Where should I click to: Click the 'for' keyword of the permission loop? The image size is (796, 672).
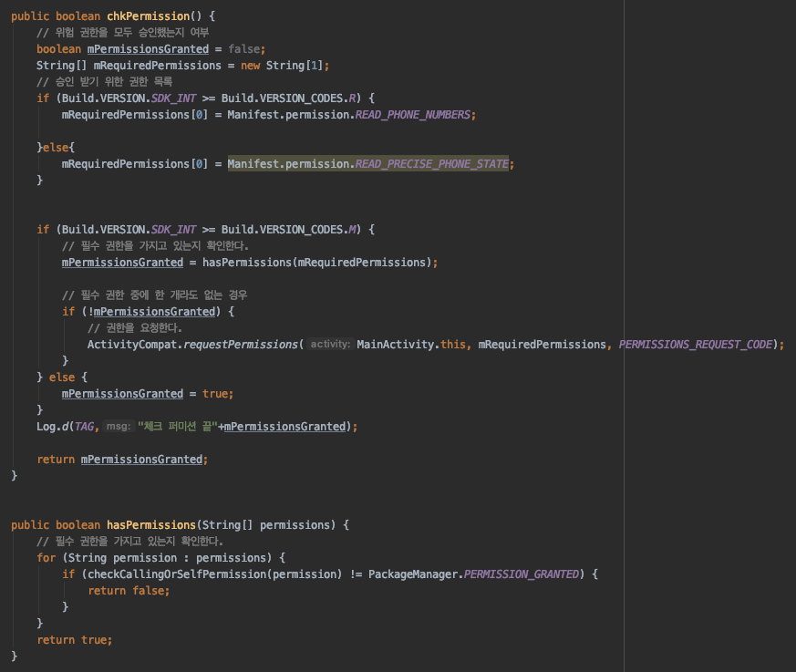click(x=47, y=558)
